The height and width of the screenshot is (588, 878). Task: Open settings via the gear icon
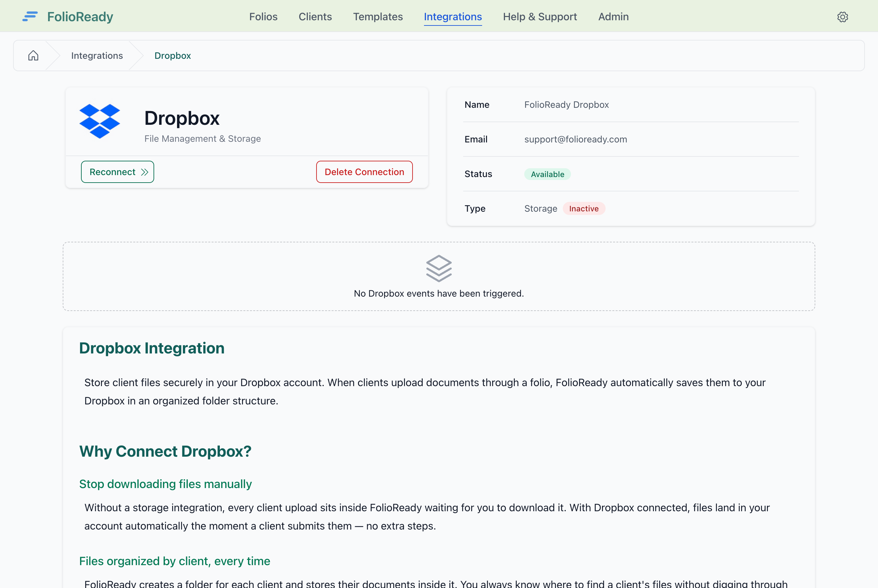(842, 17)
